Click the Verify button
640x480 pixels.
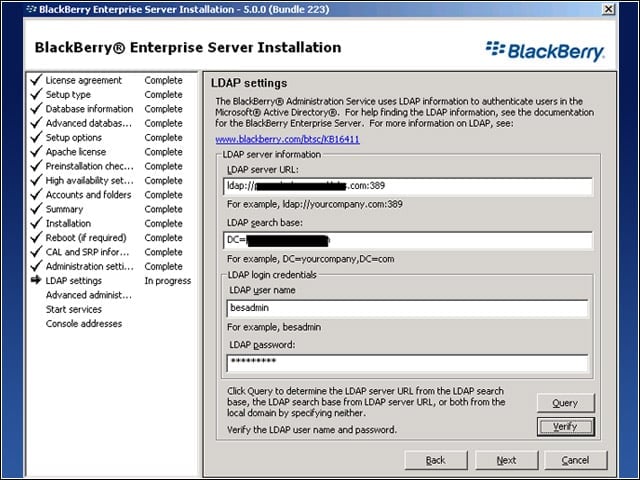(x=565, y=427)
